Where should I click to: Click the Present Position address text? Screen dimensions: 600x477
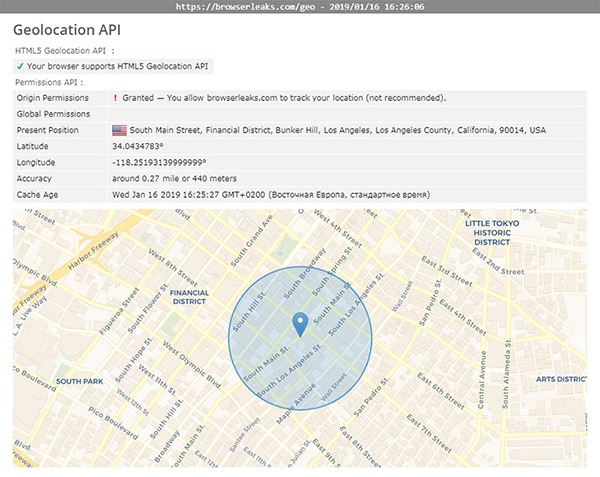click(x=338, y=130)
